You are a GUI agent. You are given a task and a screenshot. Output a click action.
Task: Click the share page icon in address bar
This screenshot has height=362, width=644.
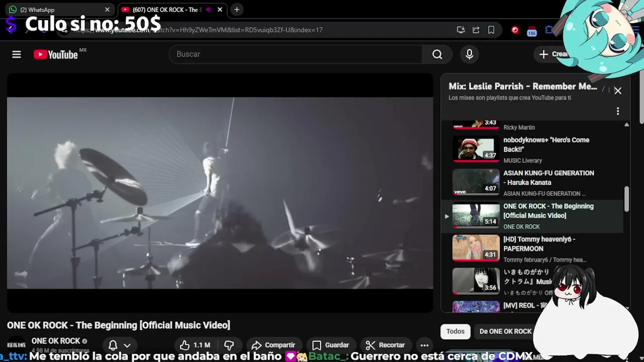tap(476, 30)
